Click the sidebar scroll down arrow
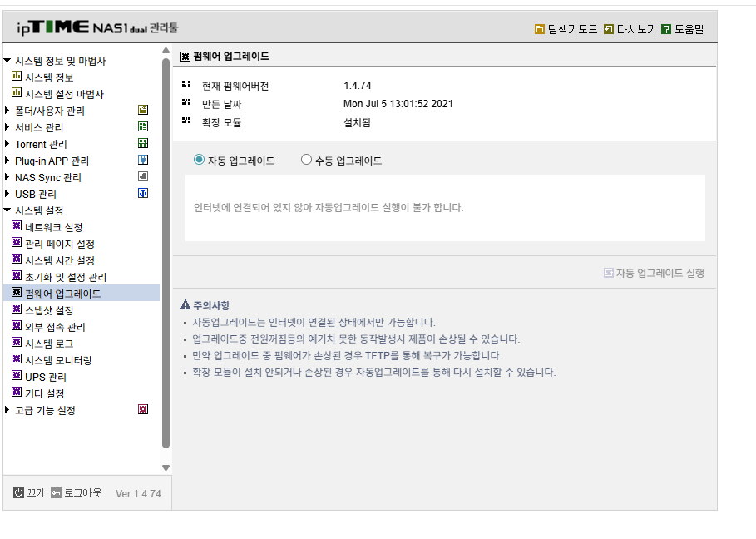 (x=166, y=467)
